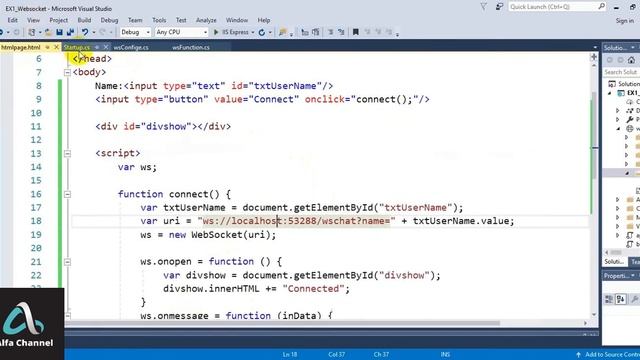Click the Publish up-arrow icon in status bar
Screen dimensions: 640x360
click(x=578, y=355)
